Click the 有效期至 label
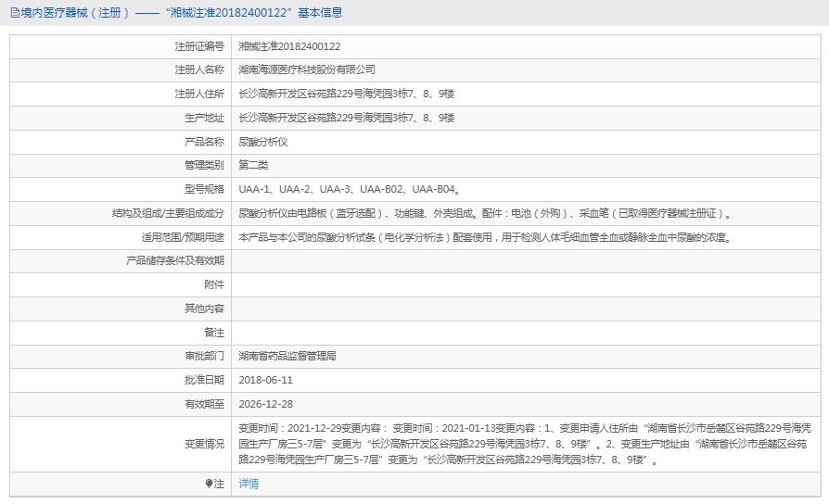The image size is (829, 504). click(204, 404)
